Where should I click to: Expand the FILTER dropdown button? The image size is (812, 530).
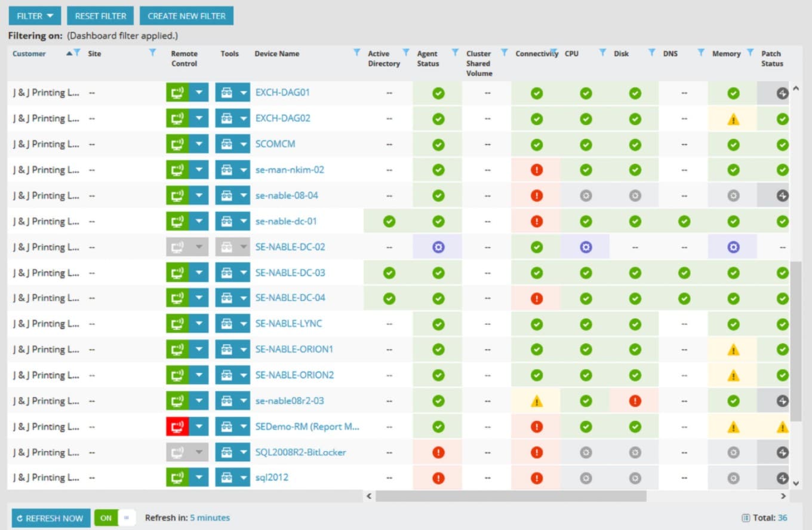pyautogui.click(x=35, y=16)
